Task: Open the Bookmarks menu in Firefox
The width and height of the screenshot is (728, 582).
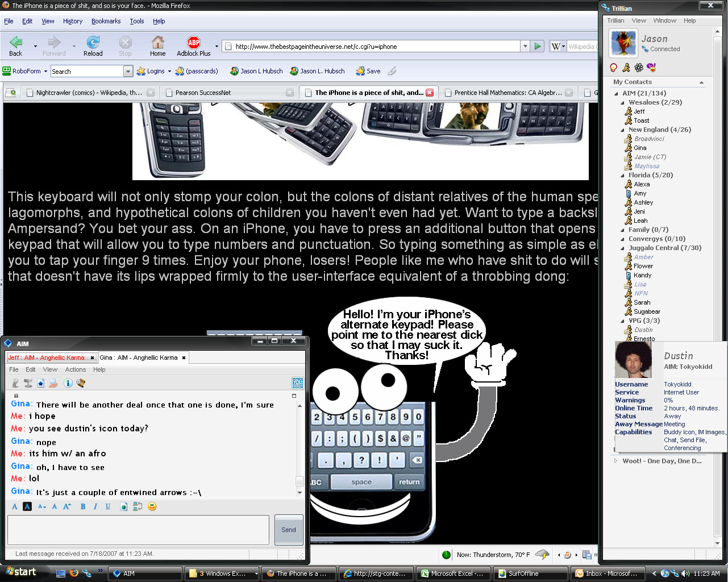Action: 106,21
